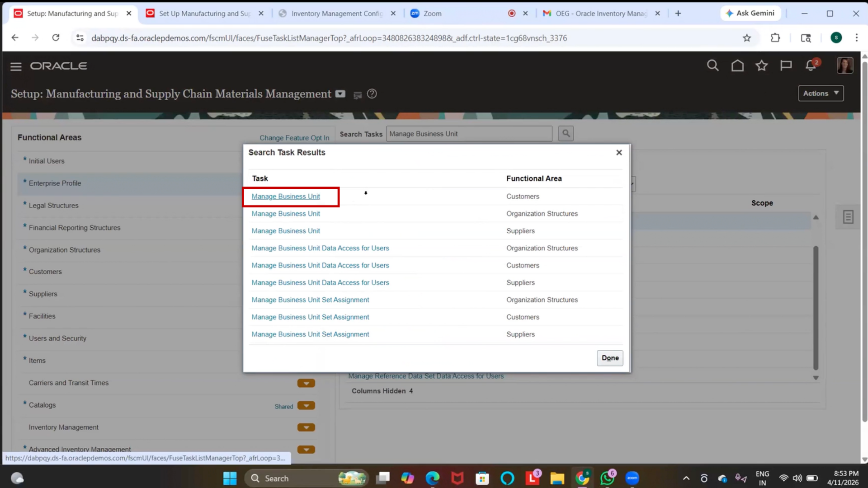Screen dimensions: 868x488
Task: Open Favorites star in Oracle header
Action: [762, 66]
